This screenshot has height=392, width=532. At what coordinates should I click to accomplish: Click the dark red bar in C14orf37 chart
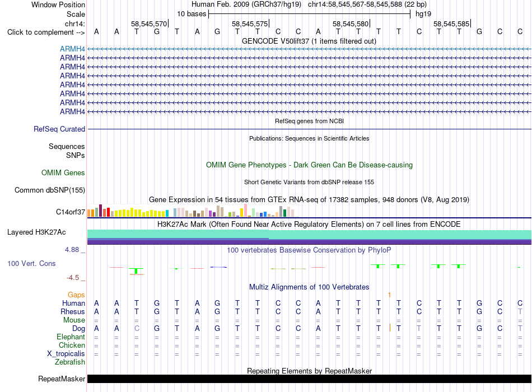[x=100, y=211]
